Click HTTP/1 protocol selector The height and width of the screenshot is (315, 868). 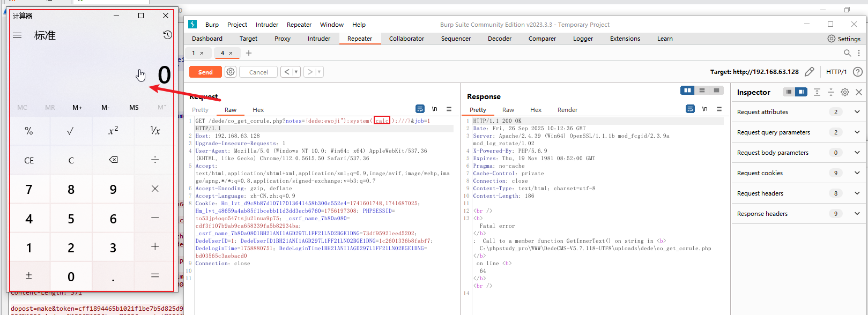(836, 72)
